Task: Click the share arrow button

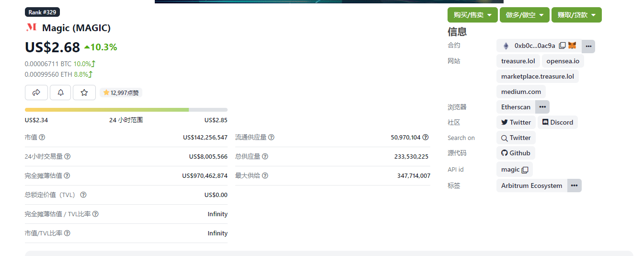Action: (36, 93)
